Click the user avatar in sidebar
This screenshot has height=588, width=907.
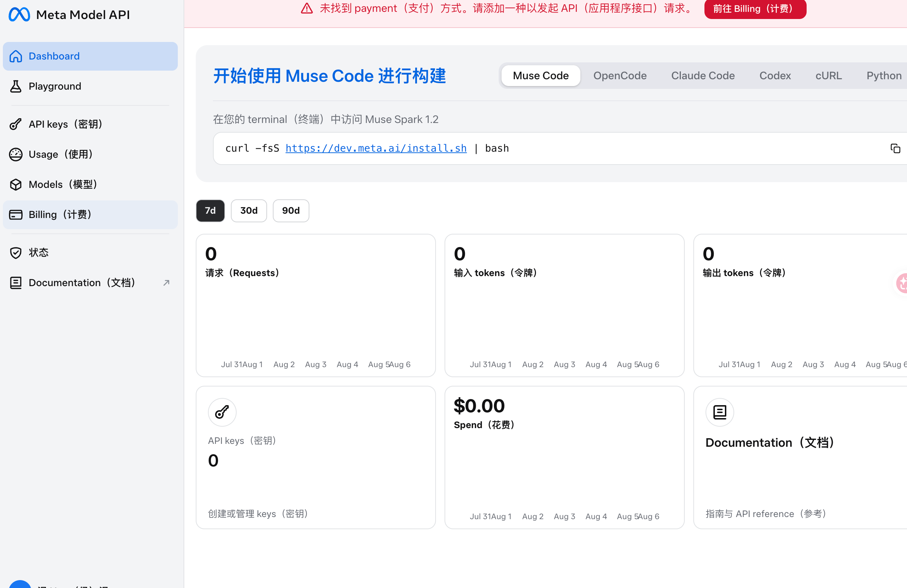pyautogui.click(x=20, y=584)
